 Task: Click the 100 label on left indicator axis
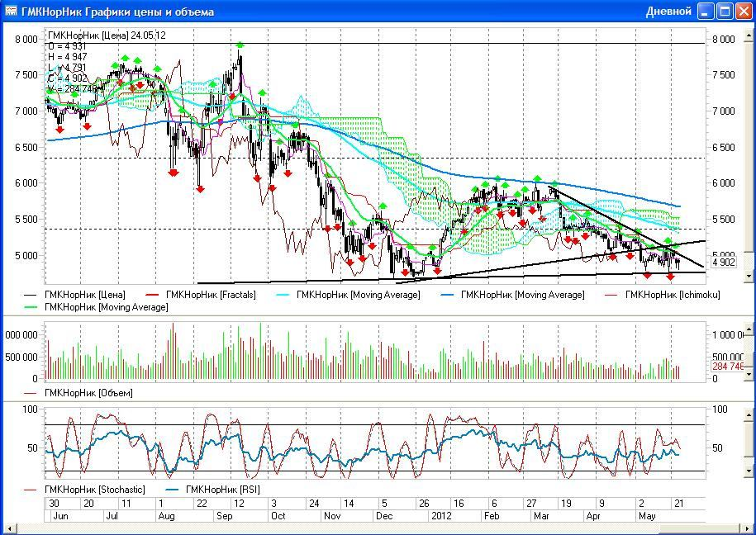point(30,410)
